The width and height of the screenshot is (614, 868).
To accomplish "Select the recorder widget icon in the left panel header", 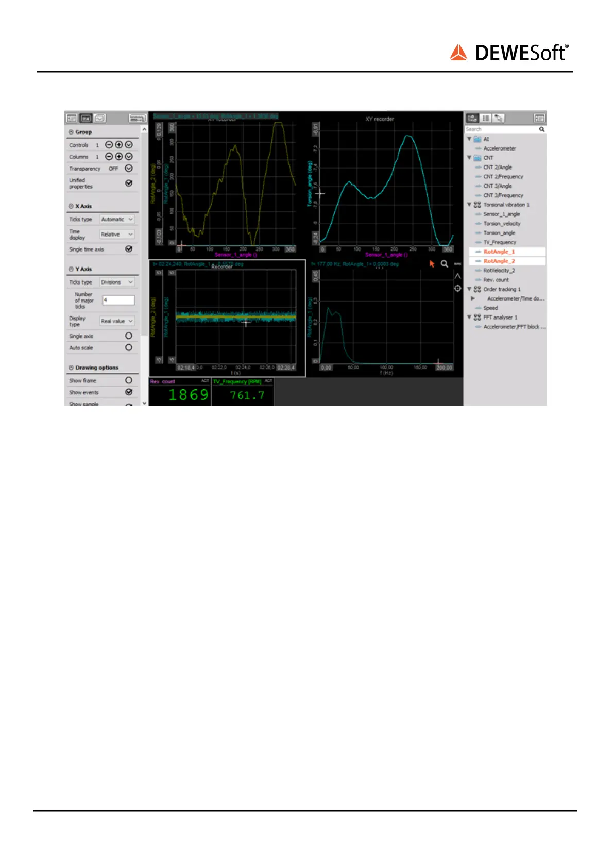I will pyautogui.click(x=86, y=118).
